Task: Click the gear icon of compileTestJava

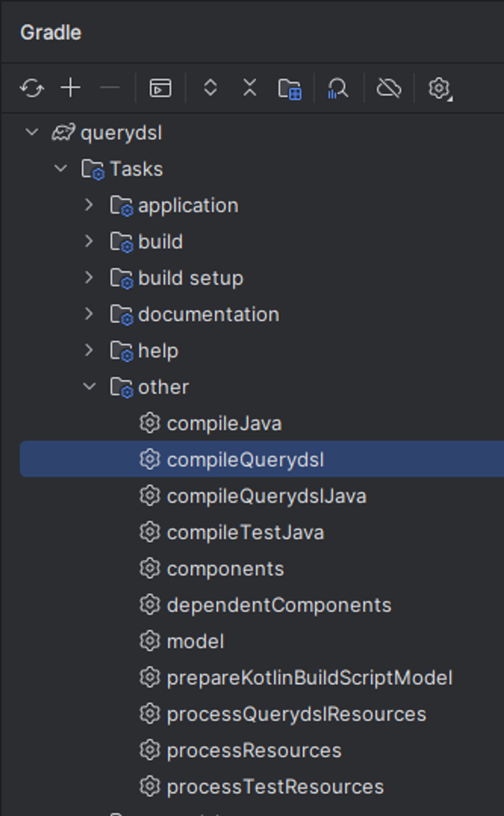Action: click(150, 532)
